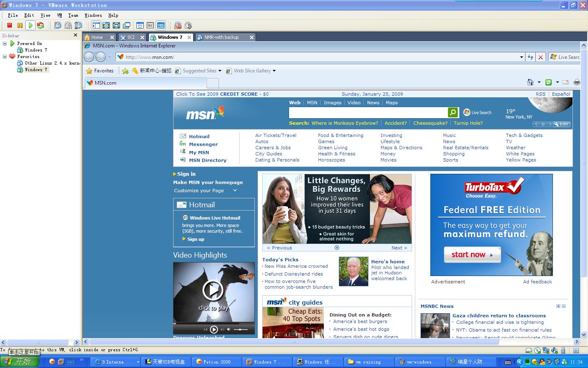Stop loading the page
Screen dimensions: 588x368
(x=541, y=57)
